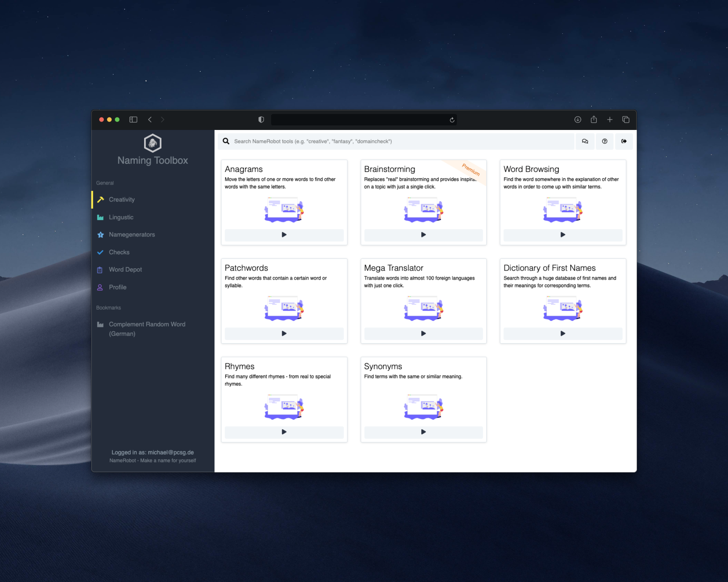Open the Word Depot menu item
This screenshot has width=728, height=582.
(x=125, y=269)
